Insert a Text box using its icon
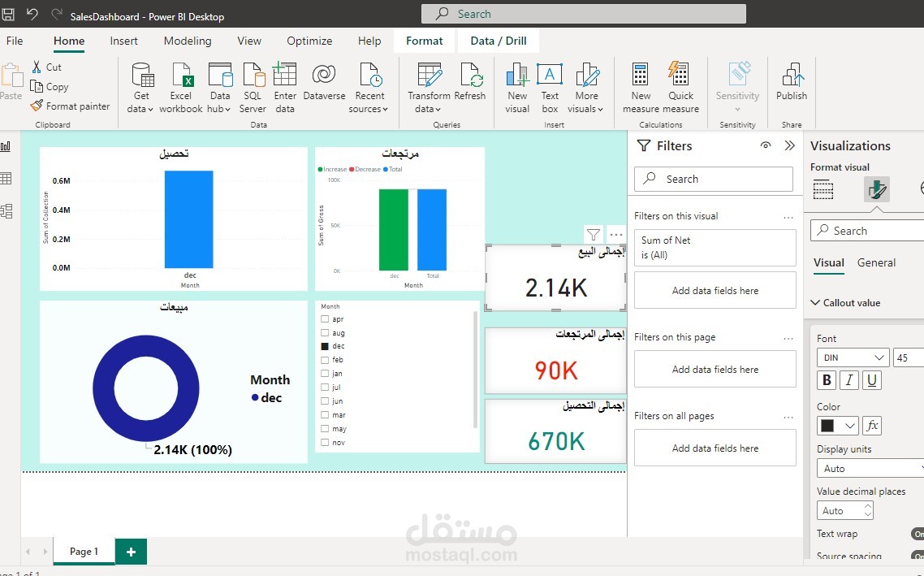This screenshot has height=576, width=924. point(550,81)
